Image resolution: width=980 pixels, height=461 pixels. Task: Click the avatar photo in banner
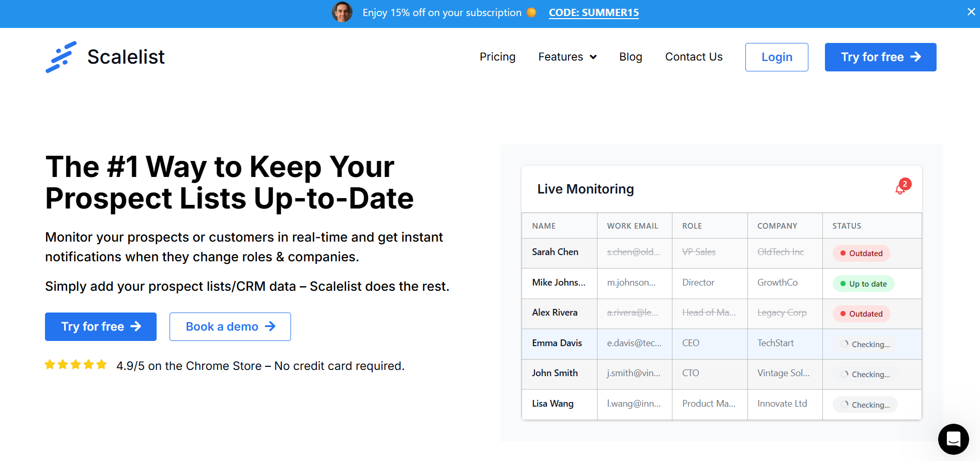(342, 12)
